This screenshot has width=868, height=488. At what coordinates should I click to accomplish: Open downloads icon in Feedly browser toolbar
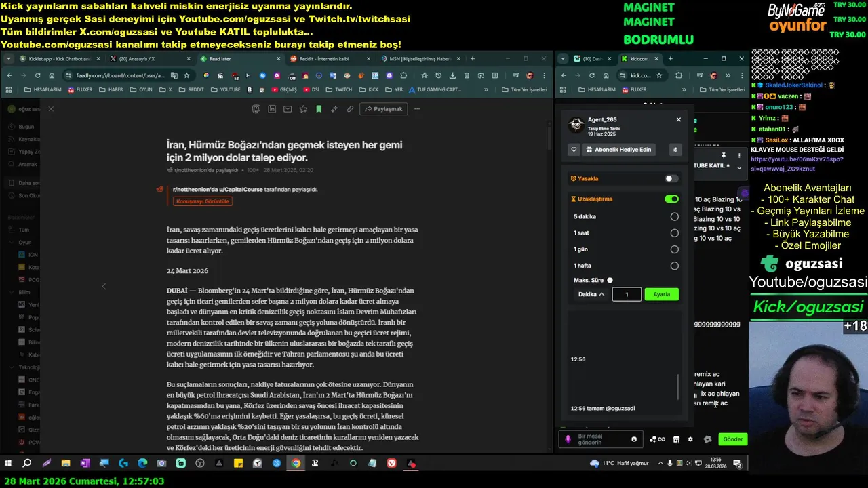click(452, 75)
